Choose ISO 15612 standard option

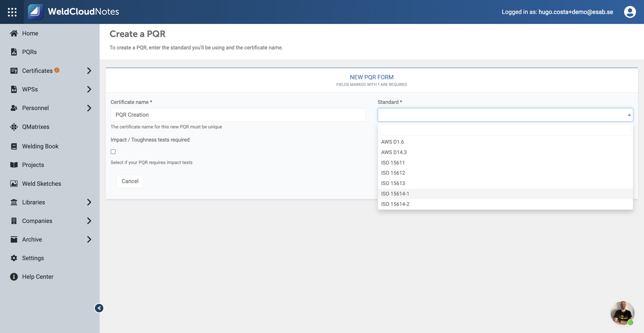coord(505,173)
